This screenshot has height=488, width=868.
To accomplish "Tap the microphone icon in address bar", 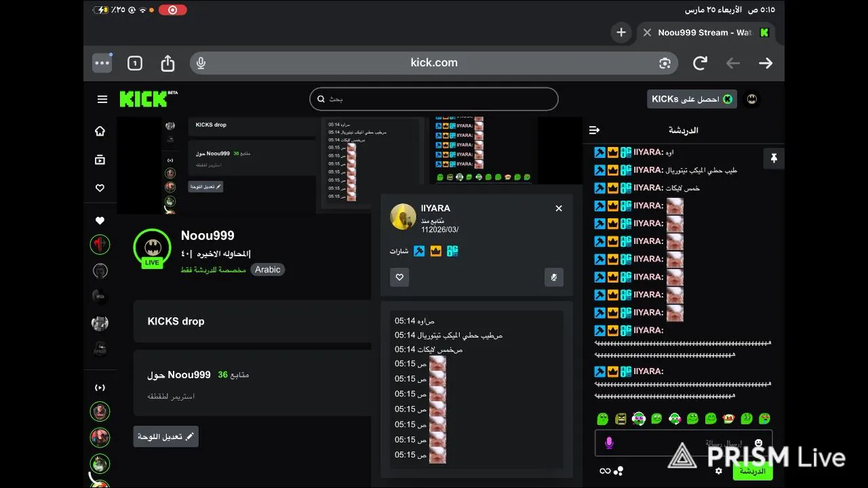I will [201, 63].
